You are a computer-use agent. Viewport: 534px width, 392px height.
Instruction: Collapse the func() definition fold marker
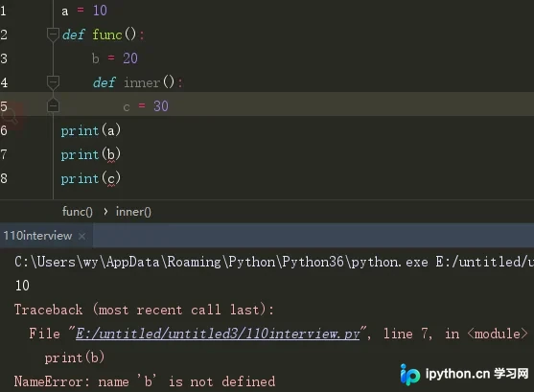pyautogui.click(x=53, y=35)
